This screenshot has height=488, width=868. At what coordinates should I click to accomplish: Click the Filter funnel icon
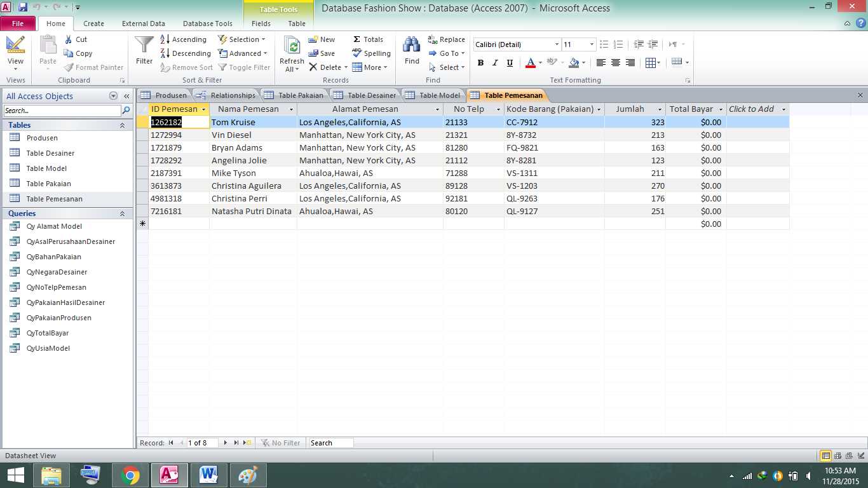pyautogui.click(x=144, y=46)
